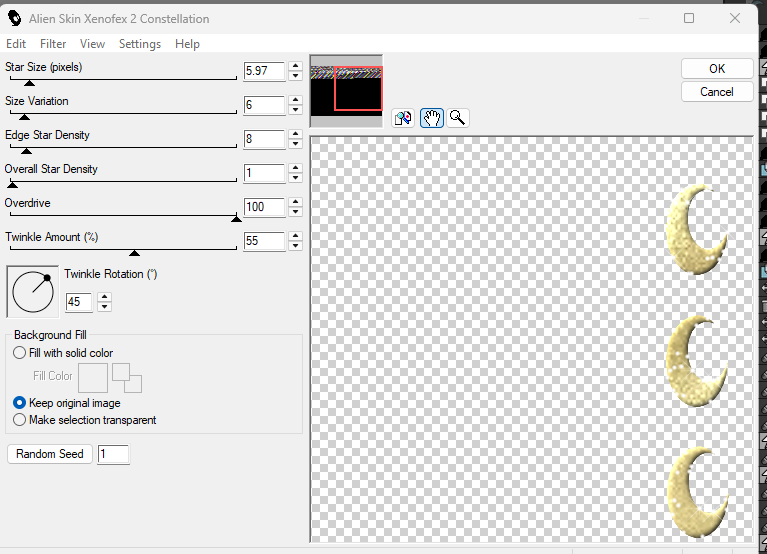Select Make selection transparent option

[x=20, y=420]
